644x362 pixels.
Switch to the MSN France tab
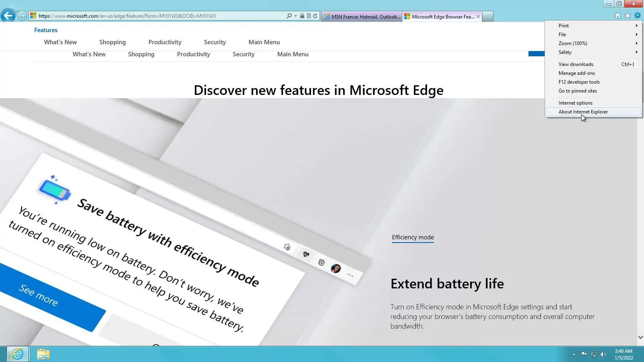(361, 16)
